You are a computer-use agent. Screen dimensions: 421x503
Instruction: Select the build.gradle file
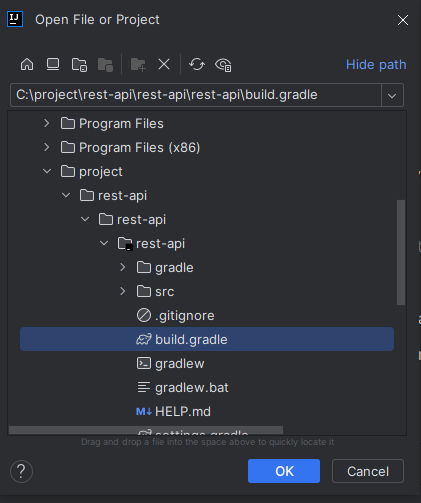coord(207,339)
